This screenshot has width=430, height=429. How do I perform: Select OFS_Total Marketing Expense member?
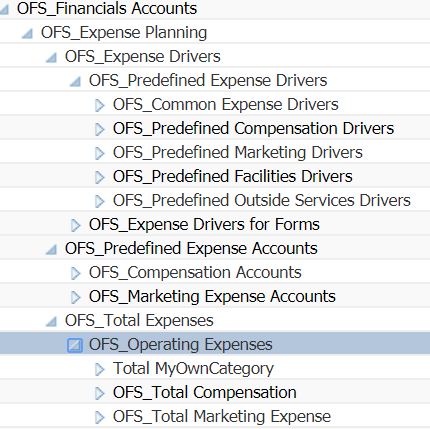(x=222, y=417)
